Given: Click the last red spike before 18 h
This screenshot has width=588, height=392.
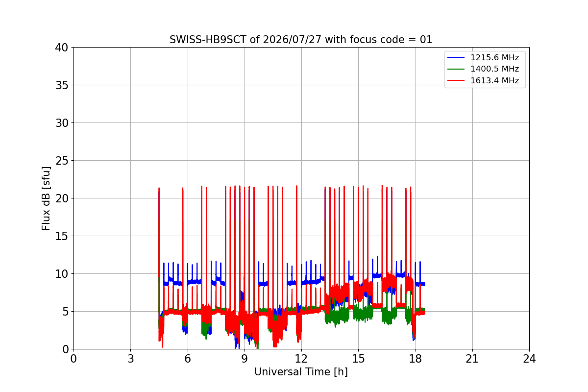Looking at the screenshot, I should pyautogui.click(x=411, y=240).
